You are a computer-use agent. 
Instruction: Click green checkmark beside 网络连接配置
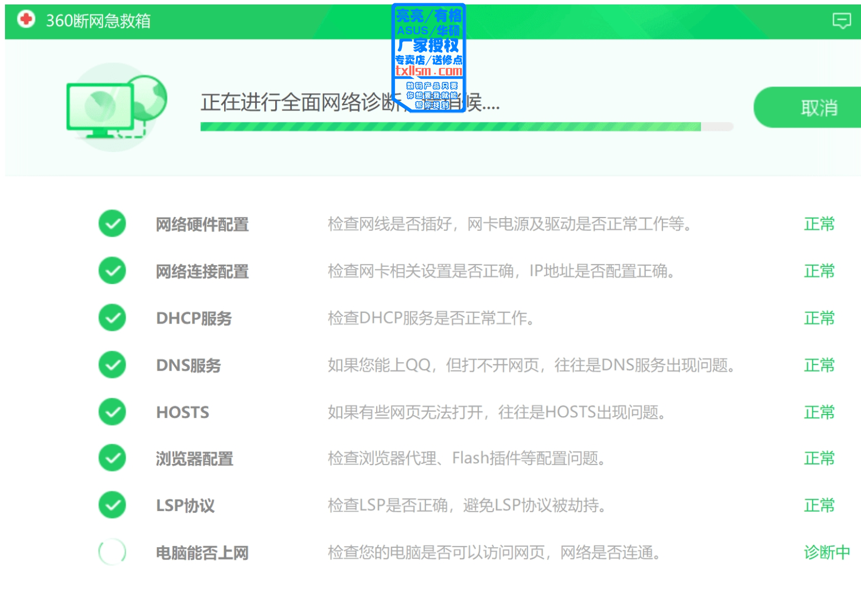[x=113, y=271]
